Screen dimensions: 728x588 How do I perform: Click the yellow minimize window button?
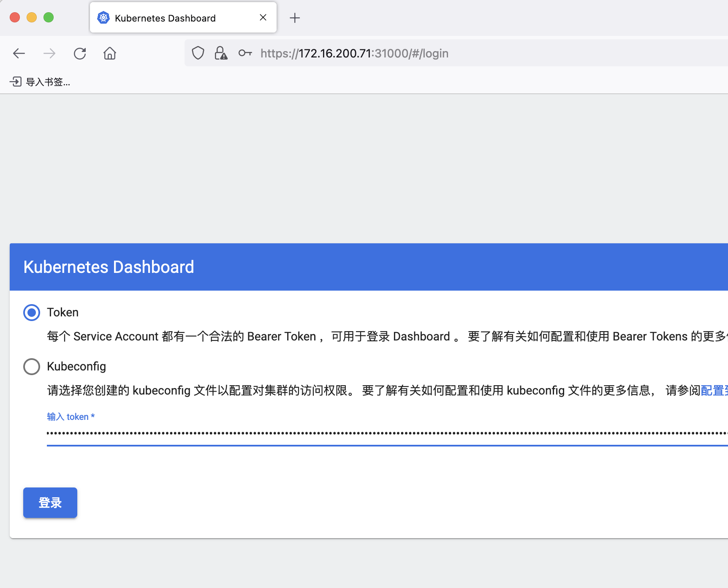click(32, 17)
